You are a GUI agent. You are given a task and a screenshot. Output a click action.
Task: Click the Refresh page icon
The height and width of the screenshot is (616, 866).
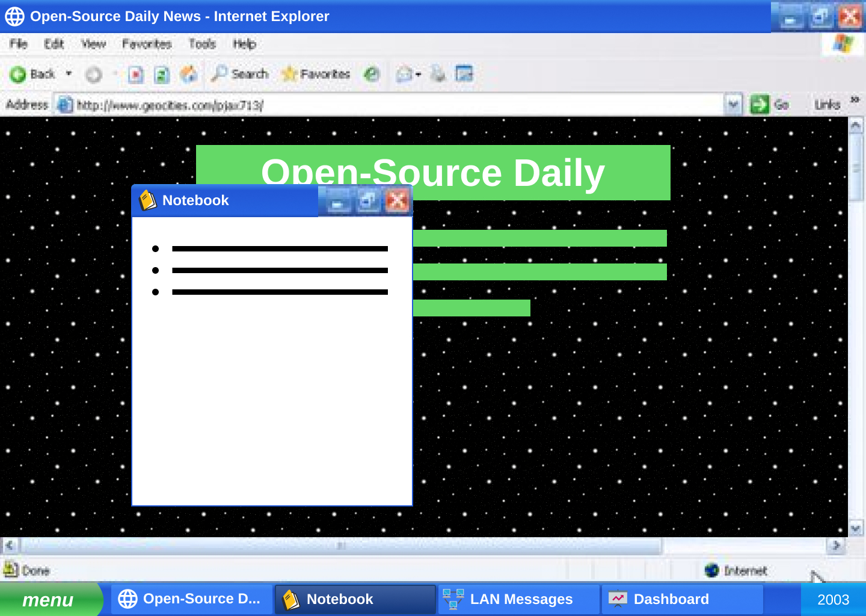point(161,75)
